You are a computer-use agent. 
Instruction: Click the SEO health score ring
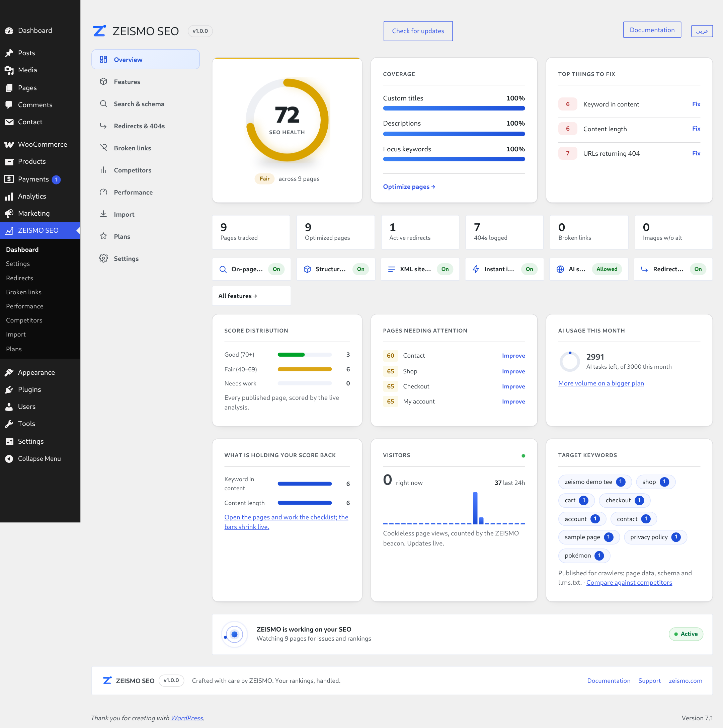[x=287, y=120]
